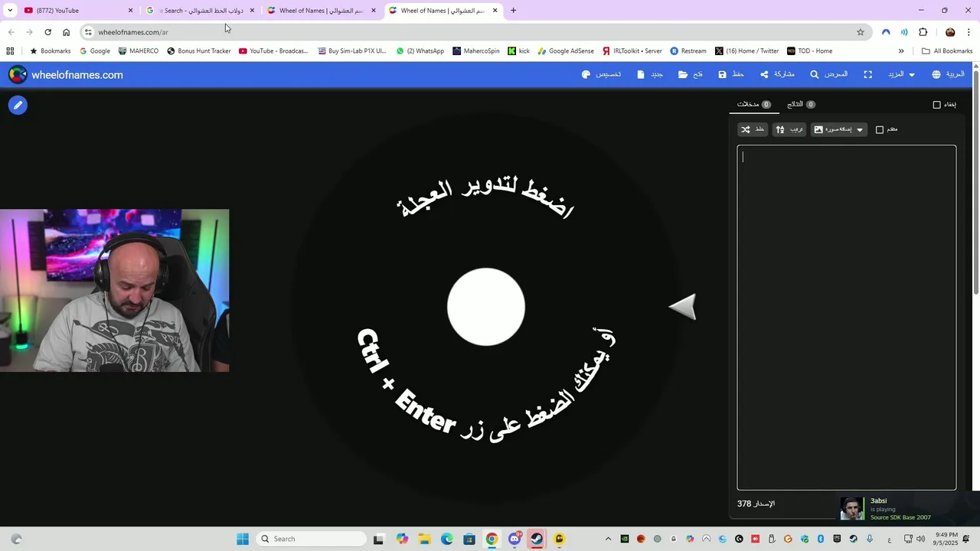Open the language selector العربية
Image resolution: width=980 pixels, height=551 pixels.
(x=949, y=74)
